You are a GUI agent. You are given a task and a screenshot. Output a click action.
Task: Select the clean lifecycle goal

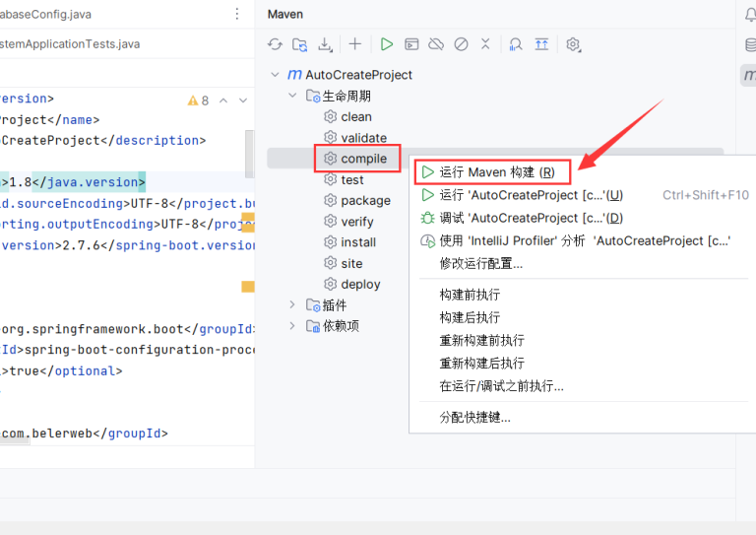pyautogui.click(x=355, y=116)
